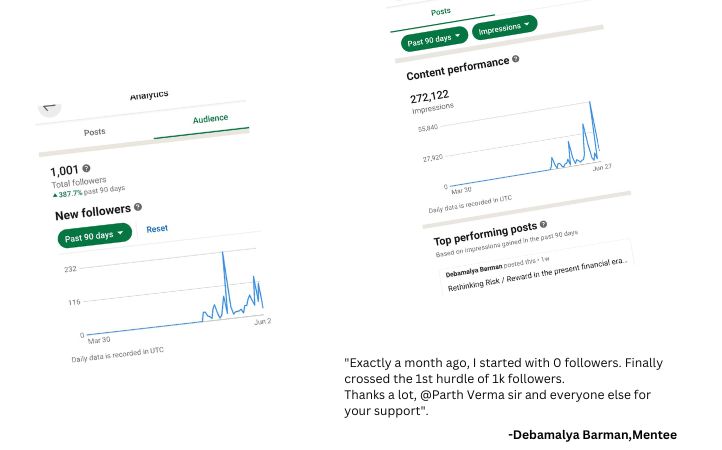This screenshot has width=722, height=450.
Task: Click the help icon next to 1,001 followers
Action: click(x=86, y=168)
